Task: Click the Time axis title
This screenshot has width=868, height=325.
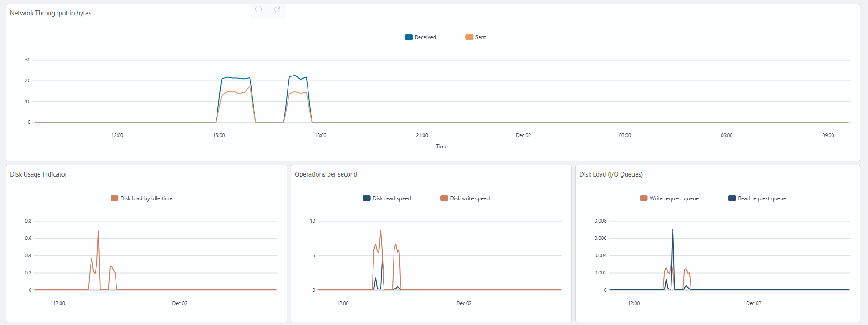Action: click(x=442, y=147)
